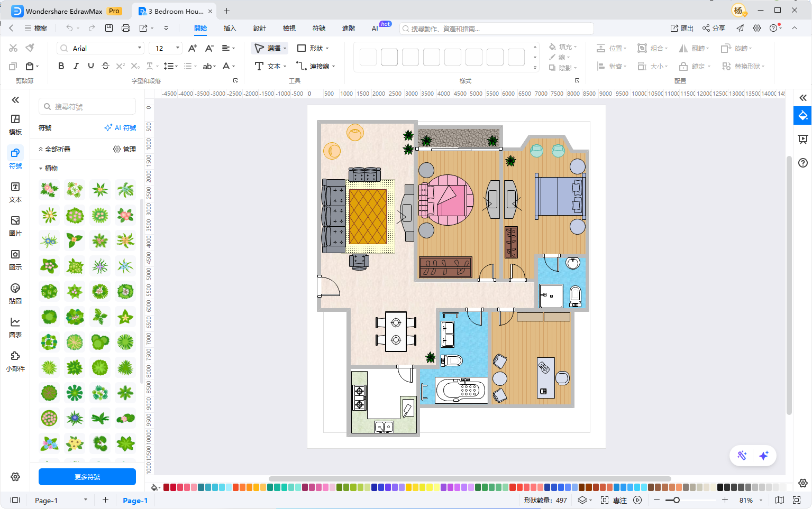
Task: Click the 更多符號 button
Action: tap(87, 477)
